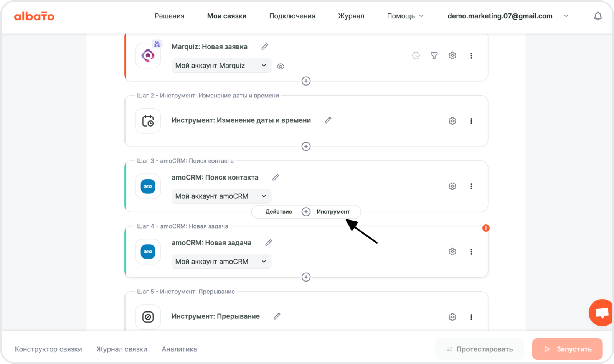Expand account dropdown in Поиск контакта step

point(221,196)
